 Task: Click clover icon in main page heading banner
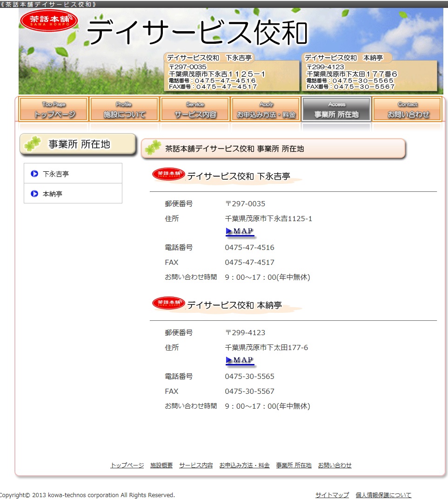tap(153, 148)
